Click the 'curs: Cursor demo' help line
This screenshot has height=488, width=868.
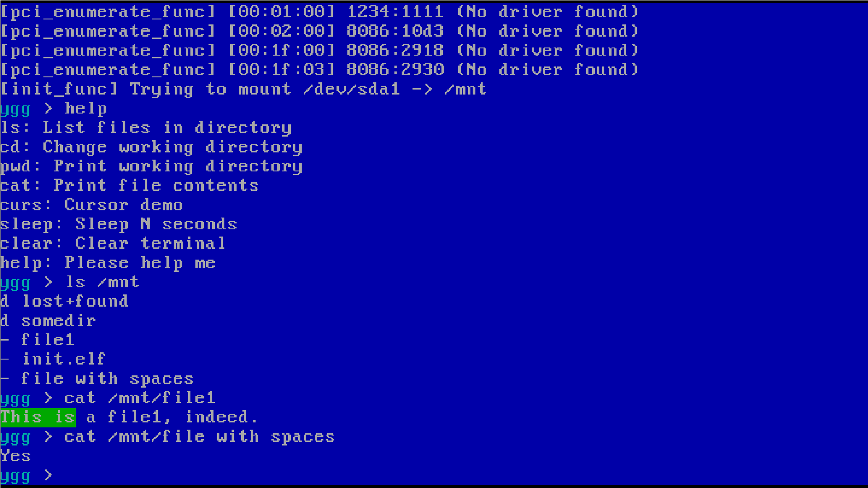pyautogui.click(x=91, y=205)
